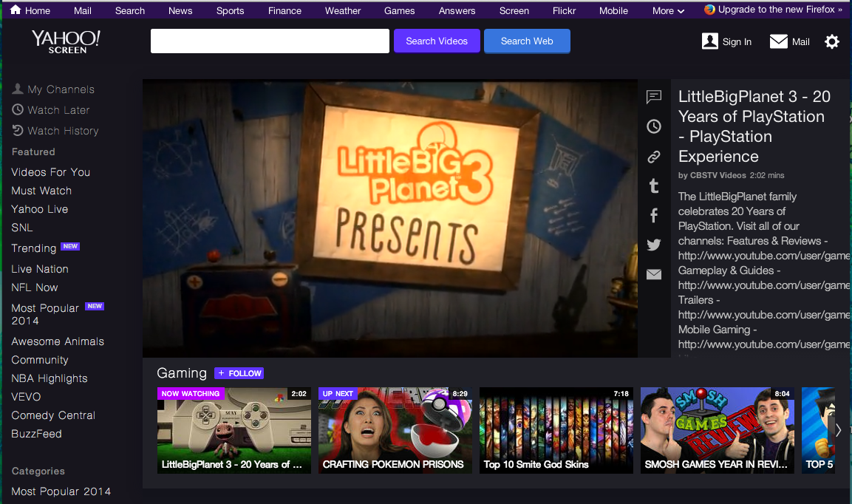Click the Sign In profile icon
The height and width of the screenshot is (504, 852).
click(709, 41)
